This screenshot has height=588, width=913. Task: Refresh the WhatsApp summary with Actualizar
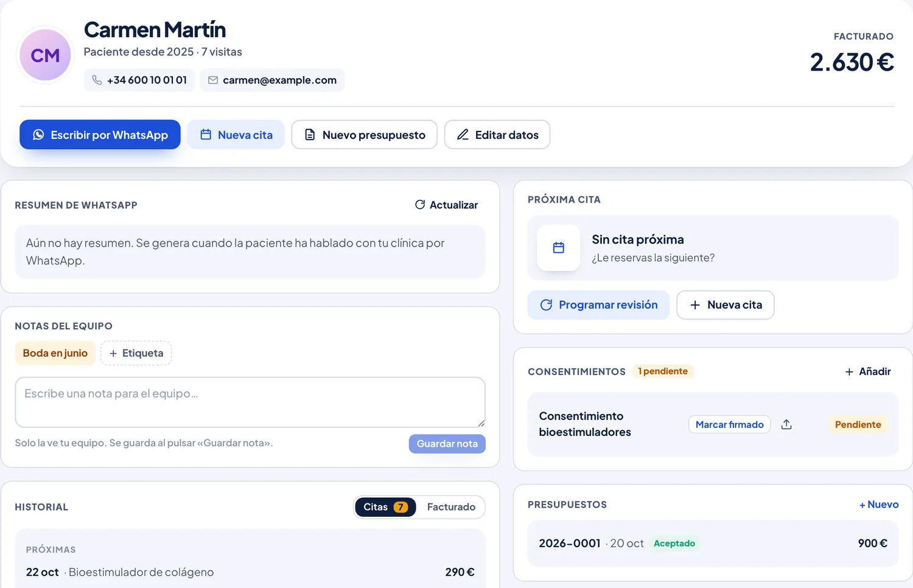click(446, 205)
